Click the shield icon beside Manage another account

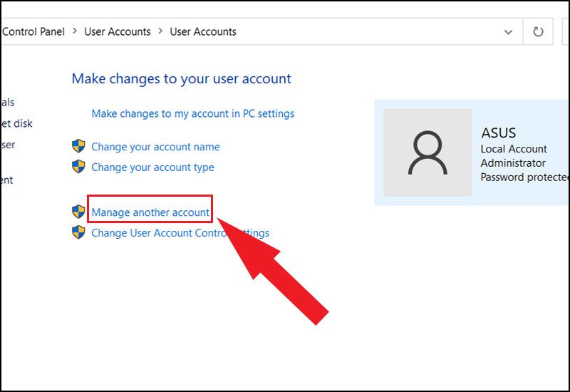[x=78, y=212]
